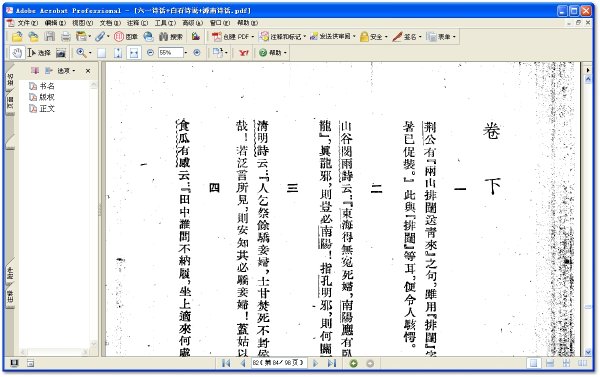The width and height of the screenshot is (600, 377).
Task: Switch to Continuous page layout
Action: pos(550,363)
